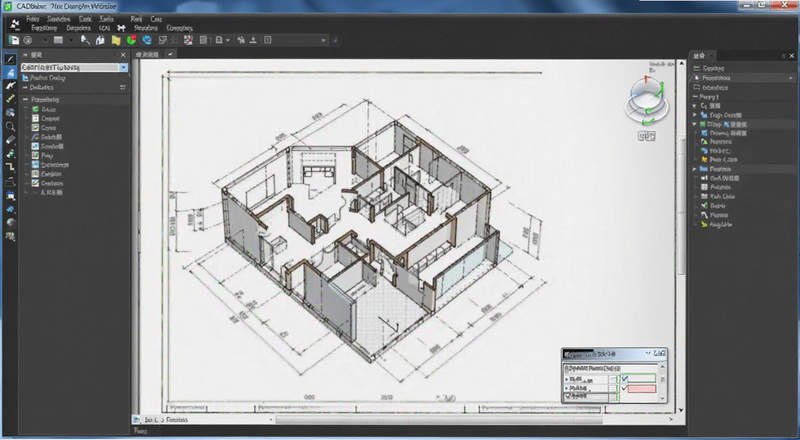Select the blue window screen tool in left toolbar
800x440 pixels.
click(10, 195)
